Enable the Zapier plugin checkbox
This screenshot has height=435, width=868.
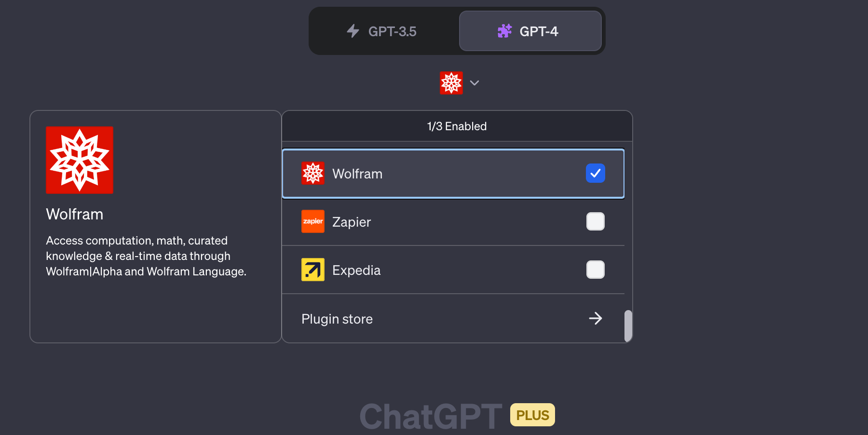(x=596, y=221)
